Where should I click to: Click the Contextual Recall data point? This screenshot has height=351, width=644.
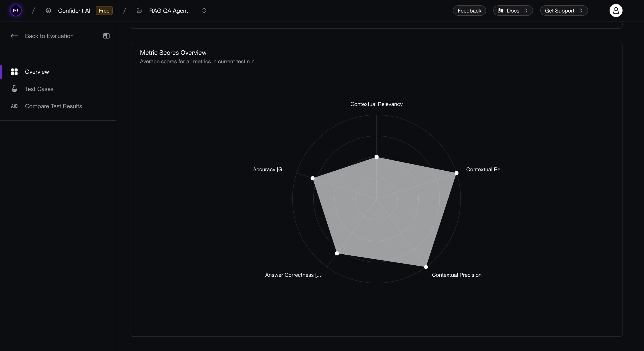point(456,173)
